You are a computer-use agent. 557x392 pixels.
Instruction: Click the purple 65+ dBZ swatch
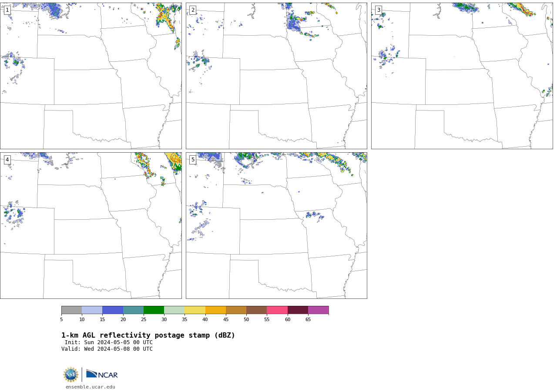(318, 310)
